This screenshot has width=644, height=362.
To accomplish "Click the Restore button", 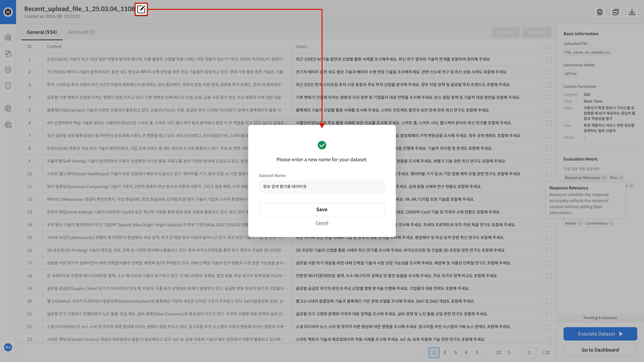I will [x=505, y=32].
